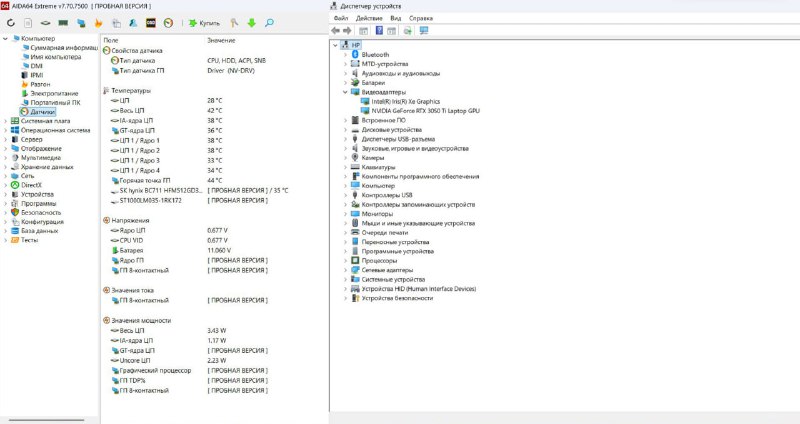Image resolution: width=800 pixels, height=424 pixels.
Task: Click the Back arrow in Device Manager
Action: 335,31
